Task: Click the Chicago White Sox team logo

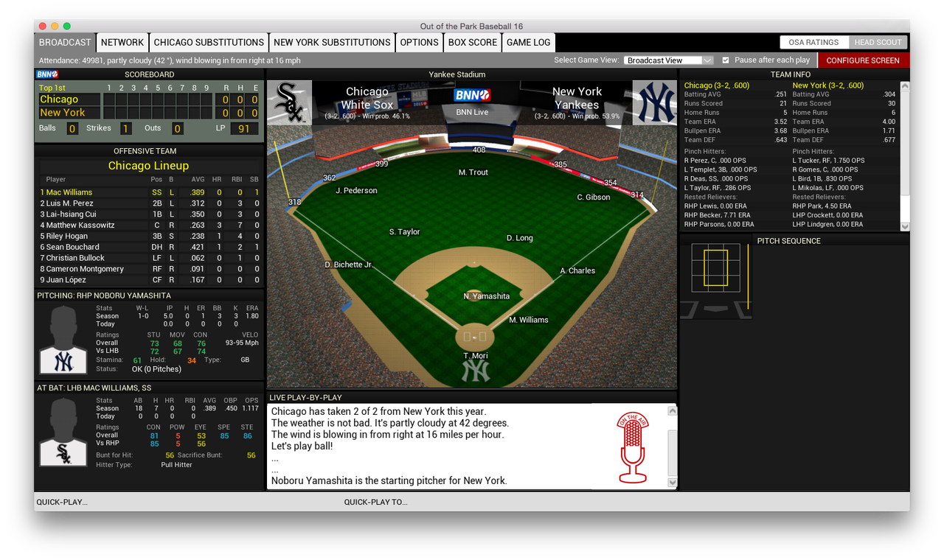Action: point(289,102)
